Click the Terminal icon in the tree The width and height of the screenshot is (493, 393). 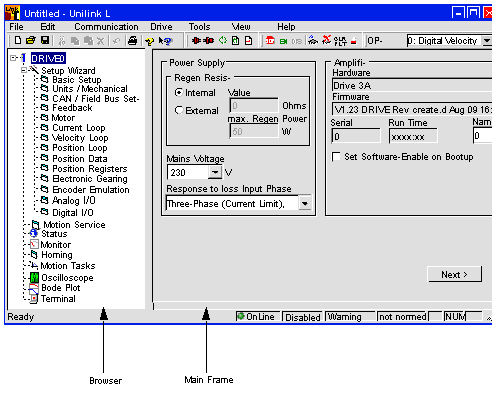point(34,299)
